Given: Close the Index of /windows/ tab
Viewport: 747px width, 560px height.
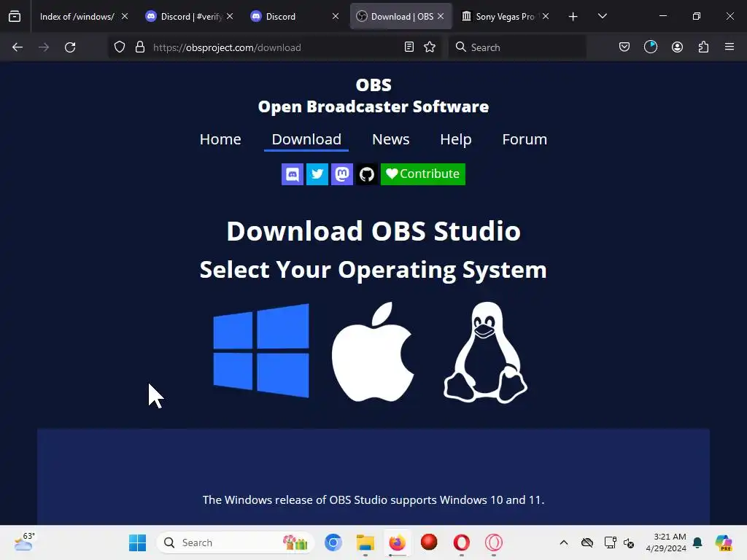Looking at the screenshot, I should pos(125,17).
